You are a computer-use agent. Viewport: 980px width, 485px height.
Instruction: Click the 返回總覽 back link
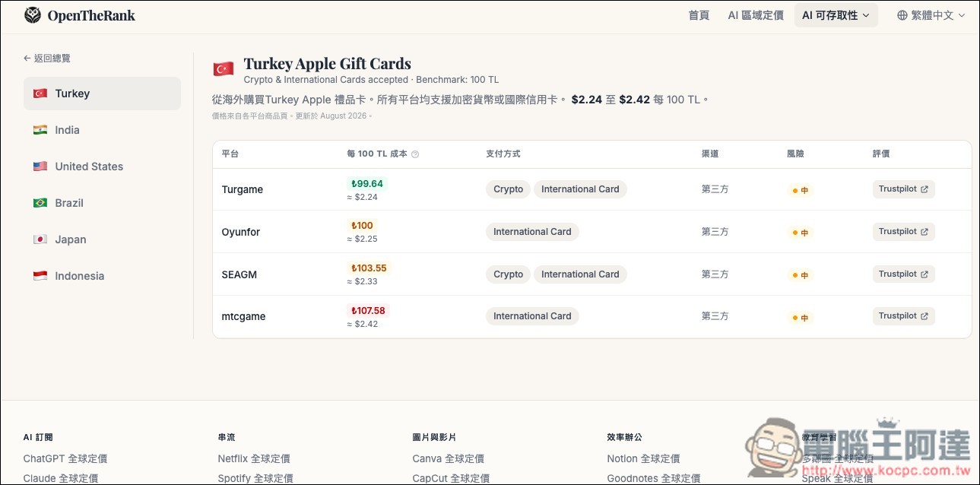47,59
